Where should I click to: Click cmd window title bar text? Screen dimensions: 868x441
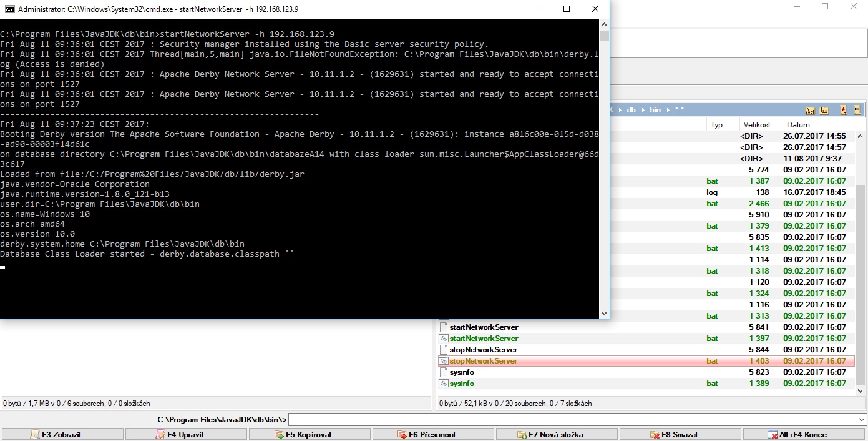coord(158,9)
